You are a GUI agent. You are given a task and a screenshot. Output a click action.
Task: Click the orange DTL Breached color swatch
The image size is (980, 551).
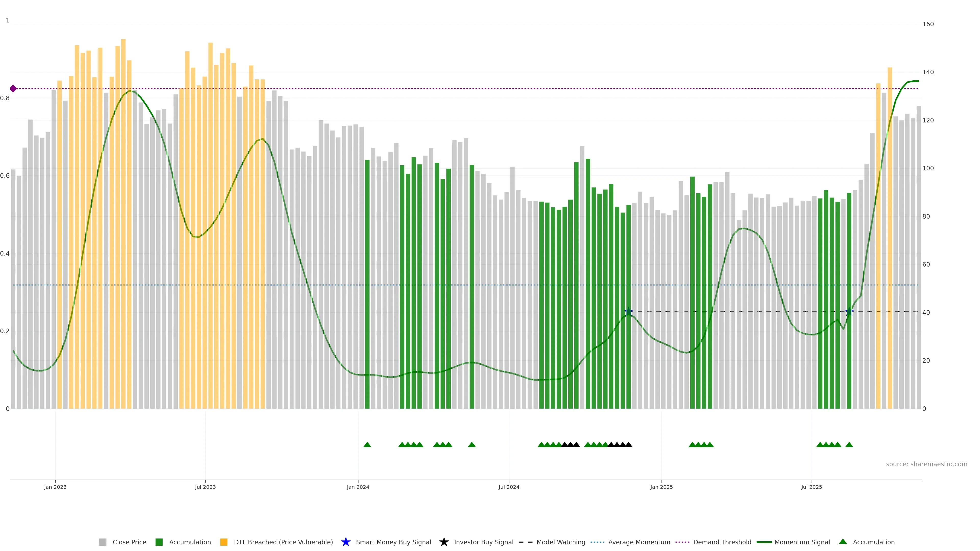point(224,542)
